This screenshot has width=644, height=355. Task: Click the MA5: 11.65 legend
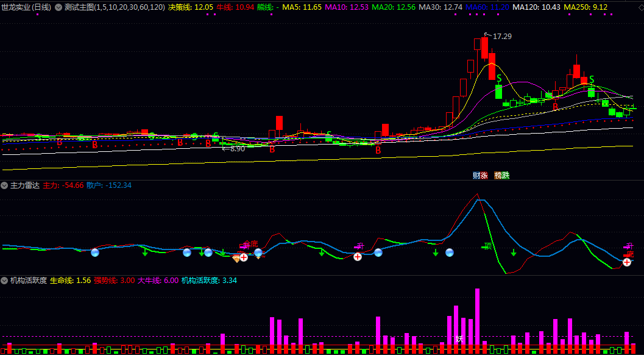click(x=302, y=7)
